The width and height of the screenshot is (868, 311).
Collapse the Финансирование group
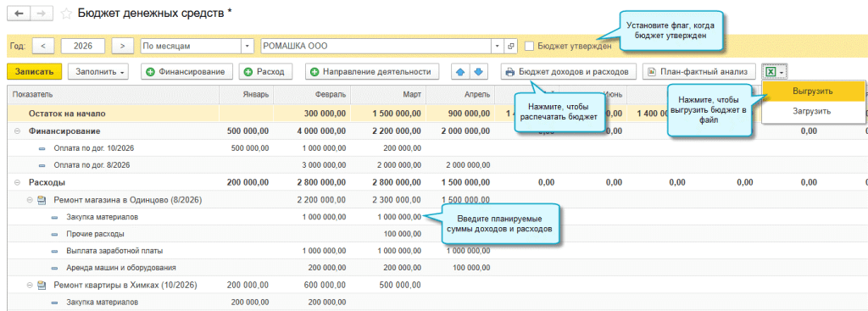[x=17, y=131]
